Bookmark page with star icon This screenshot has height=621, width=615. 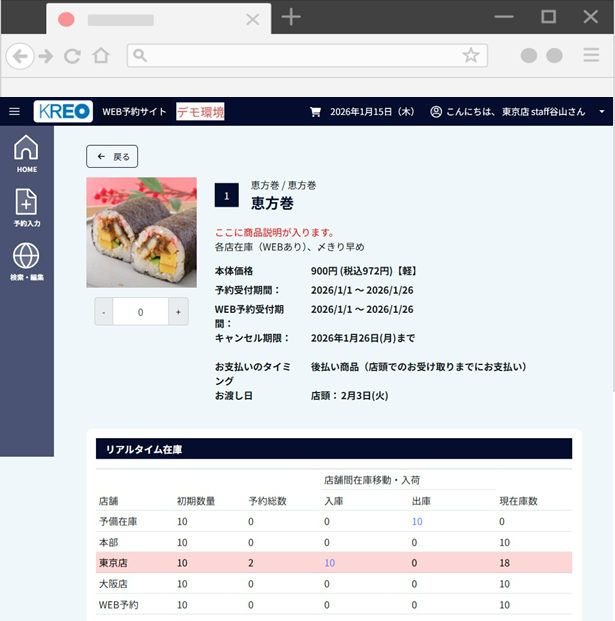tap(470, 56)
